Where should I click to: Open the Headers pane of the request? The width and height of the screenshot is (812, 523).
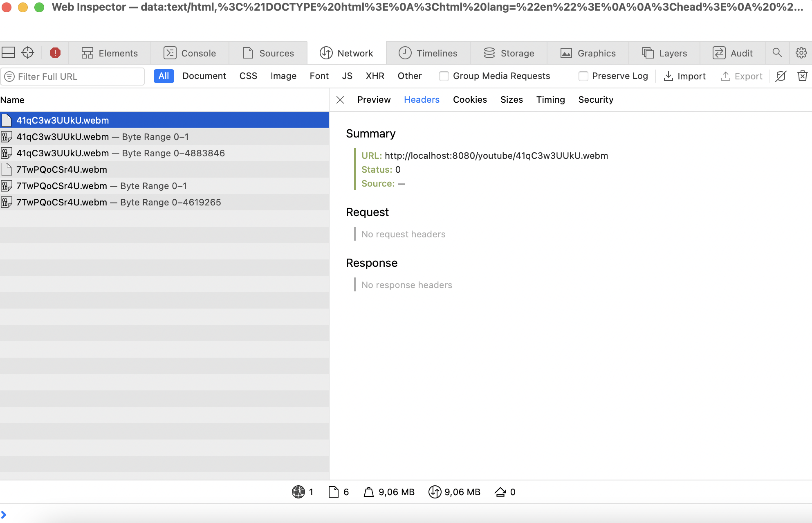tap(422, 99)
